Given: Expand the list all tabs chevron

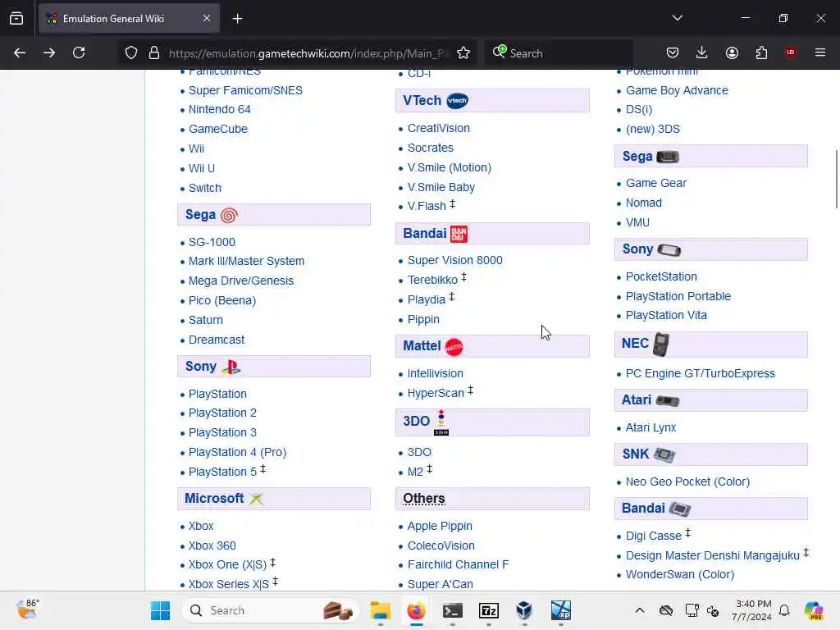Looking at the screenshot, I should (x=678, y=18).
